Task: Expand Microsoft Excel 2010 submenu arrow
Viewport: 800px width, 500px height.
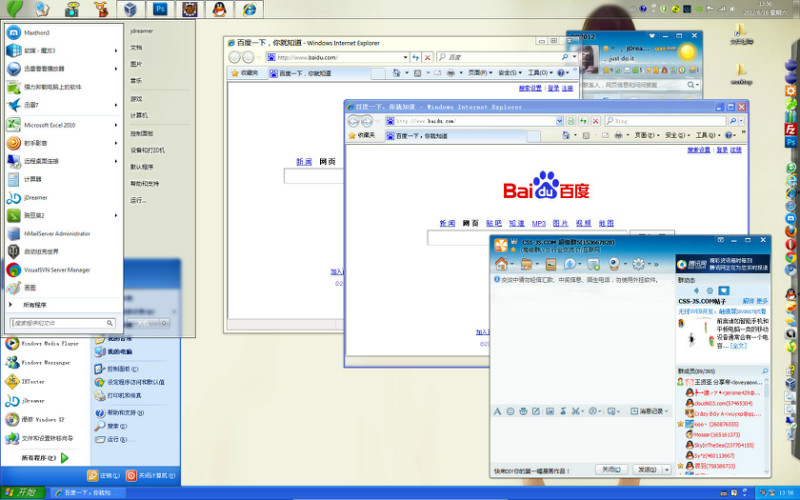Action: [x=116, y=125]
